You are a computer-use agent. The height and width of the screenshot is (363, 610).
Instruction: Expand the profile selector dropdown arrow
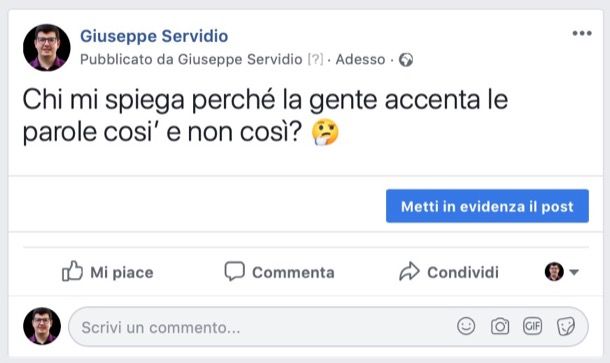tap(574, 272)
